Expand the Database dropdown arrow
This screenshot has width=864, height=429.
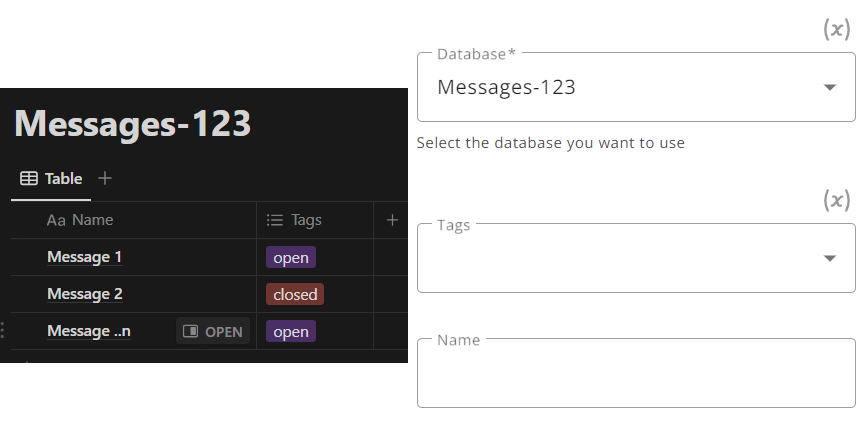point(829,87)
